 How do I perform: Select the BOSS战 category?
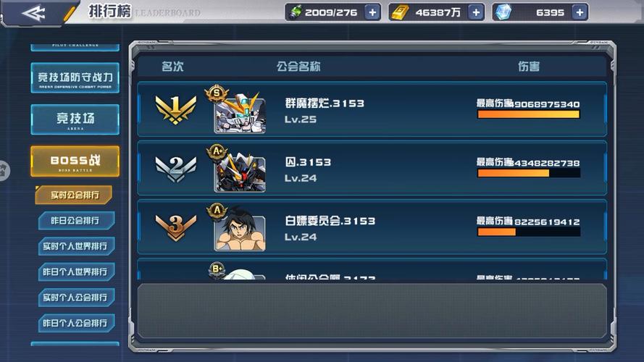click(x=75, y=161)
